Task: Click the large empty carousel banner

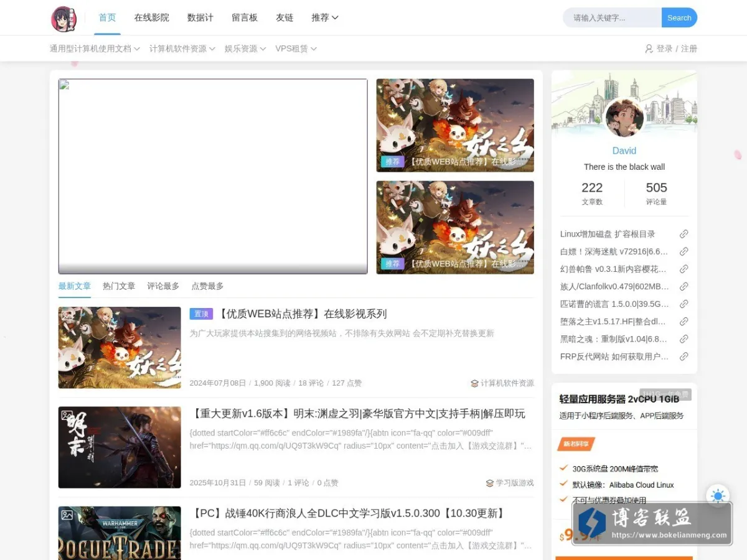Action: pyautogui.click(x=213, y=176)
